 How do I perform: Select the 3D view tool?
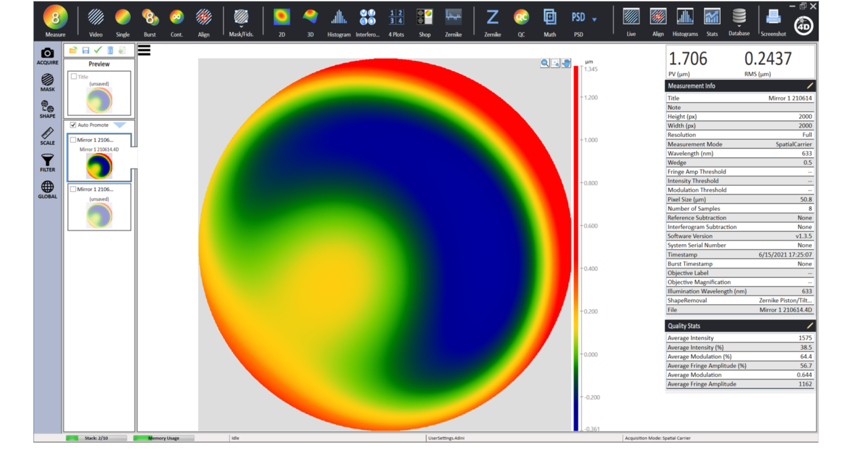tap(310, 17)
